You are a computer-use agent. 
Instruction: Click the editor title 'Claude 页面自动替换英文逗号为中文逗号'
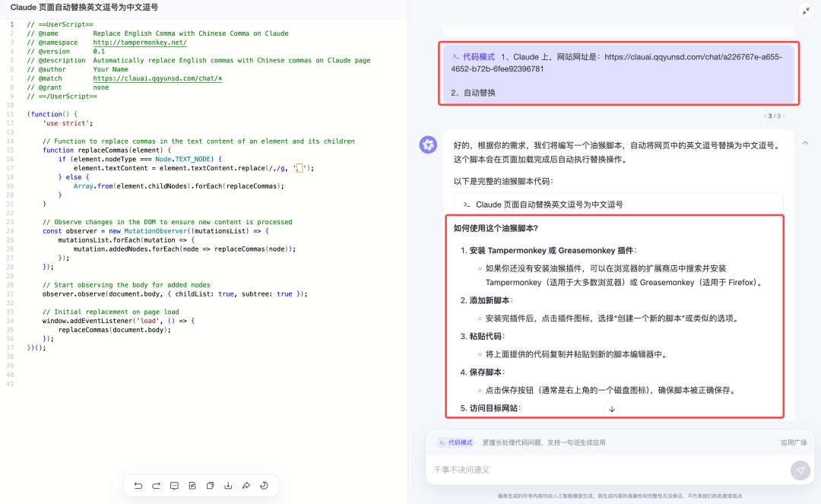(x=84, y=8)
